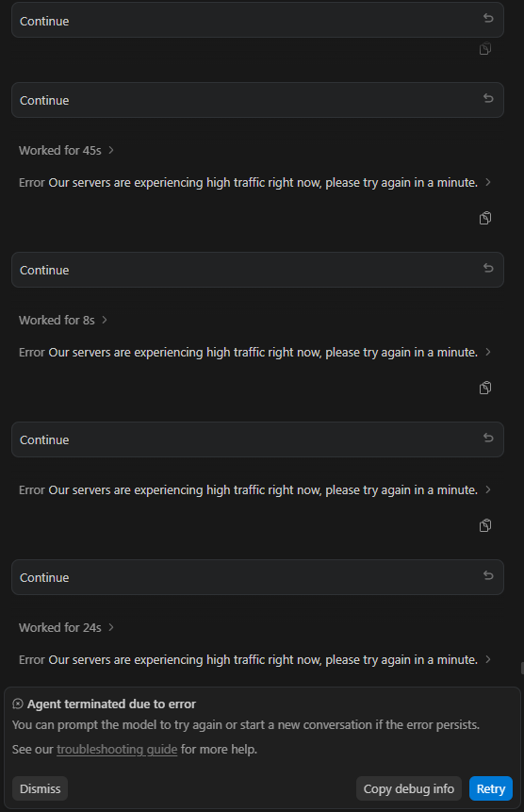Click the Copy debug info button

409,788
